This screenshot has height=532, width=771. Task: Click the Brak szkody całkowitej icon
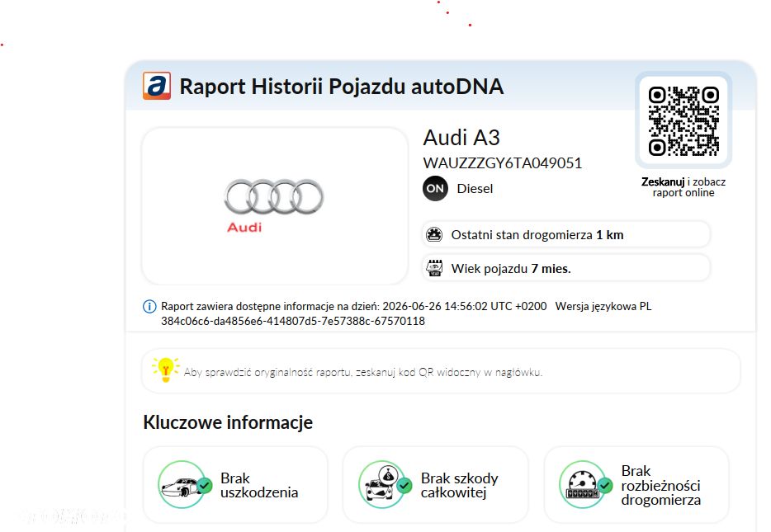click(x=385, y=485)
